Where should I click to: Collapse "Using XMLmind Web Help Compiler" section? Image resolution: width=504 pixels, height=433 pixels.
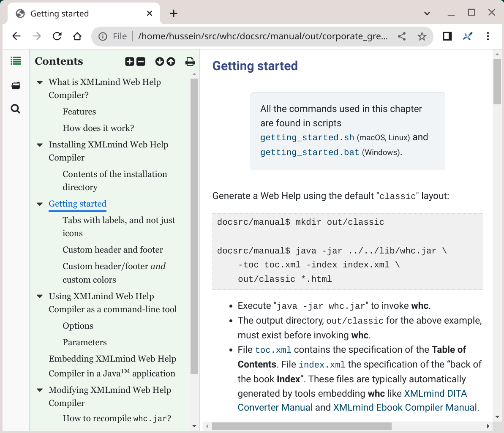coord(40,297)
